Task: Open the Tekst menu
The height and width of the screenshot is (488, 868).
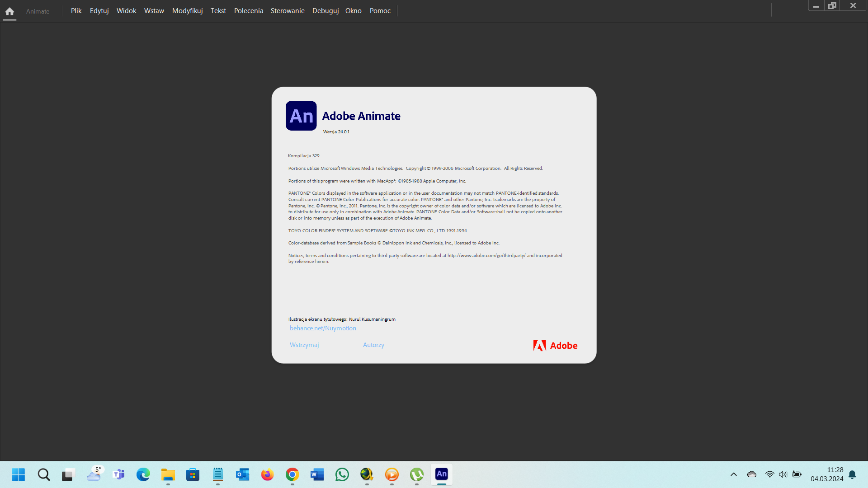Action: [x=218, y=11]
